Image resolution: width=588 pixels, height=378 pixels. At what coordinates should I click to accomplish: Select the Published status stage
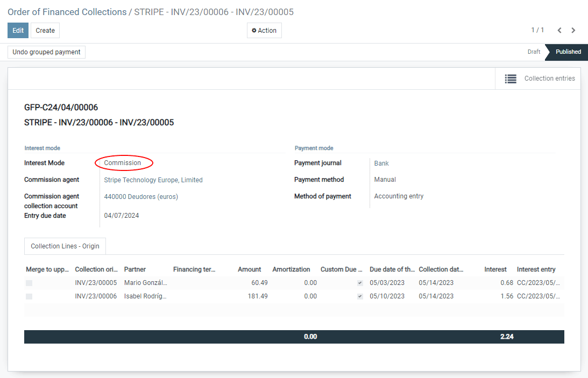coord(568,52)
